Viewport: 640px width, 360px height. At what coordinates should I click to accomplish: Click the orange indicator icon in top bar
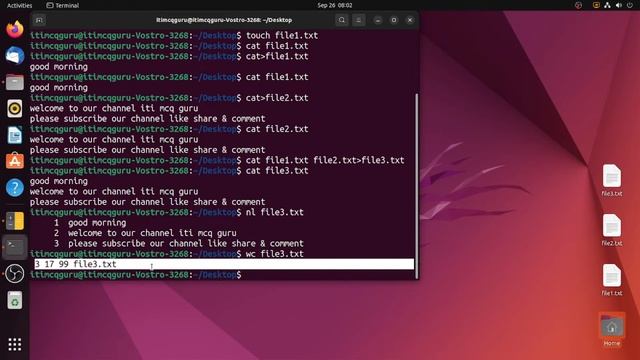(596, 5)
